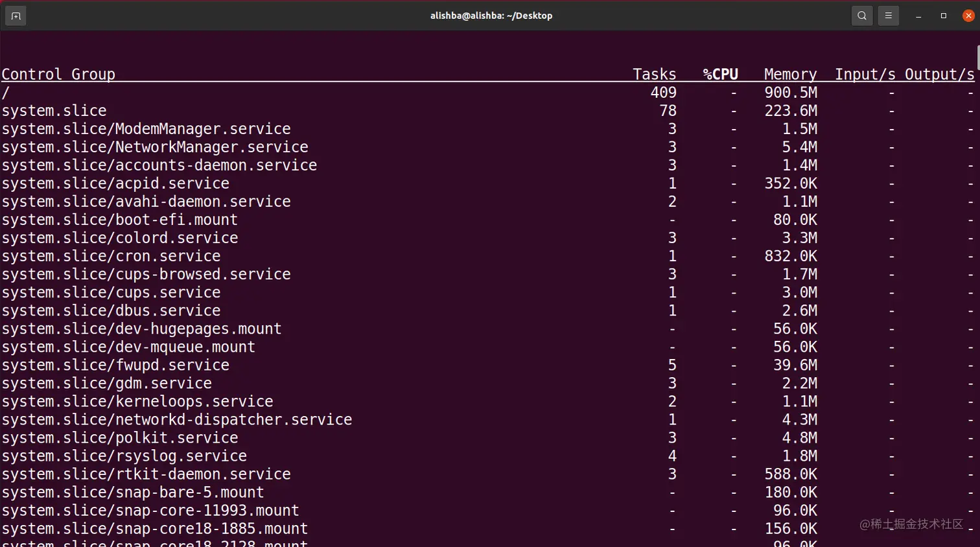Click the 588.0K memory value for rtkit-daemon
This screenshot has width=980, height=547.
(790, 474)
